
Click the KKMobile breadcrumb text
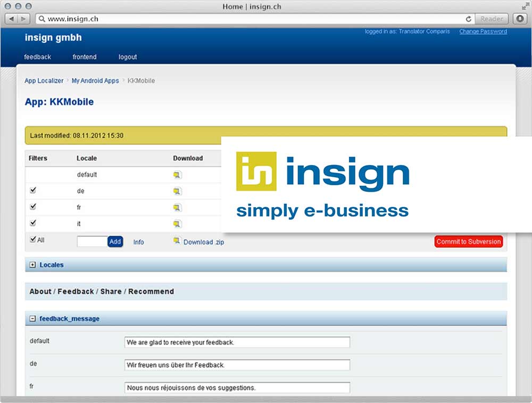[141, 81]
